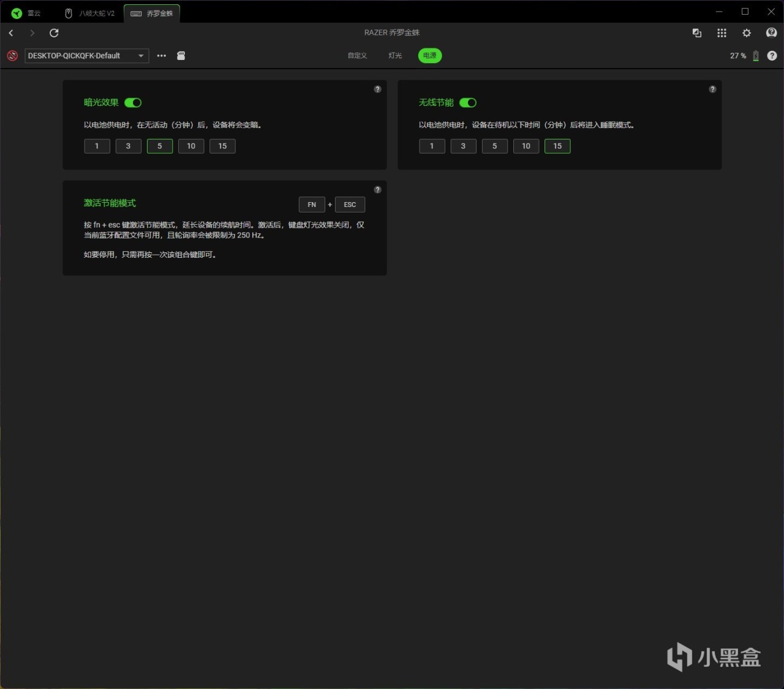Set 无线节能 sleep time to 10 minutes
The width and height of the screenshot is (784, 689).
[x=526, y=146]
